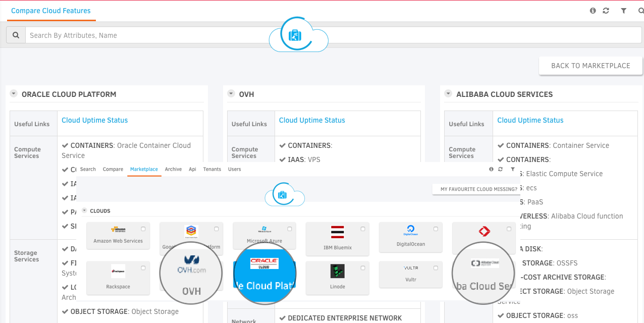644x323 pixels.
Task: Click the Vultr logo
Action: pos(411,268)
